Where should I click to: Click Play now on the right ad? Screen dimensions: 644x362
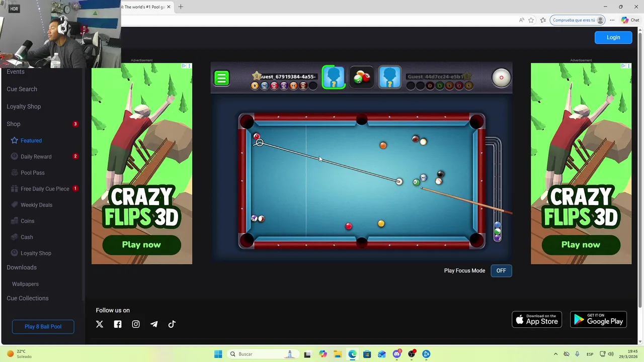(x=581, y=245)
